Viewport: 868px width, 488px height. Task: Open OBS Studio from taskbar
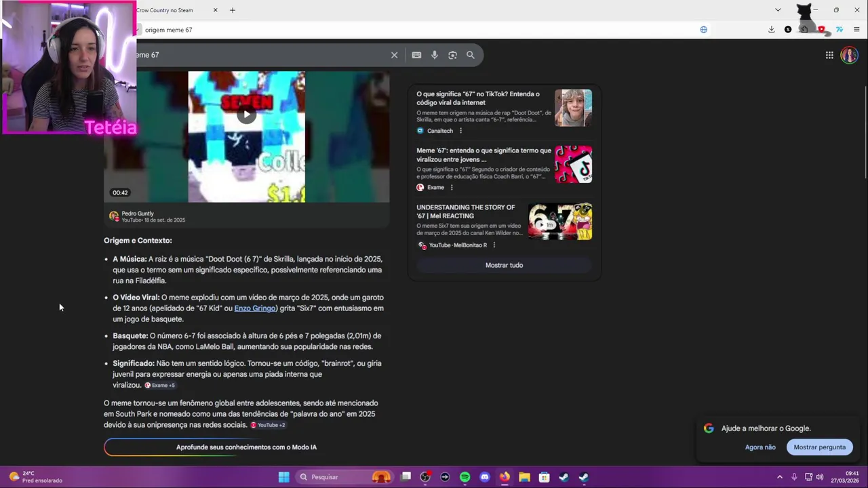[425, 477]
